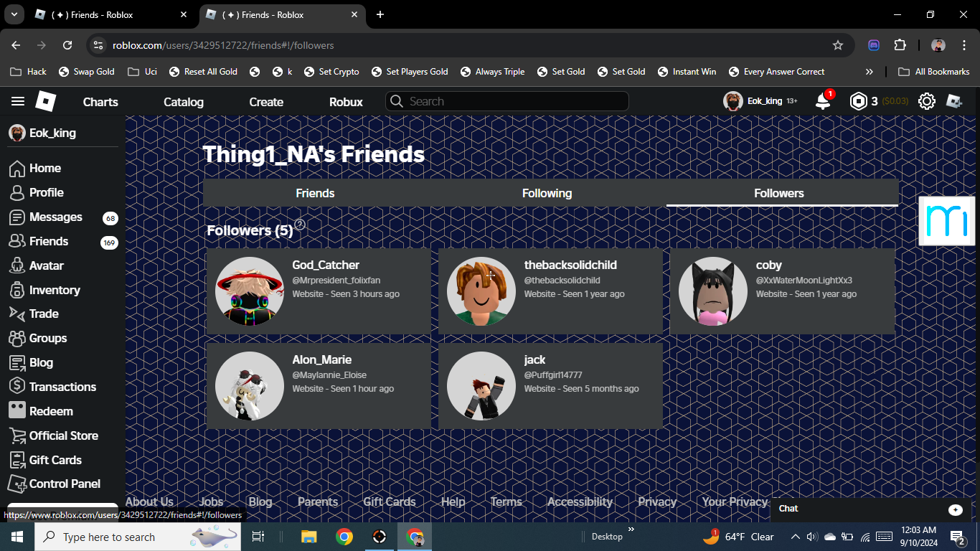Click the Gift Cards icon in sidebar
The height and width of the screenshot is (551, 980).
pos(17,460)
